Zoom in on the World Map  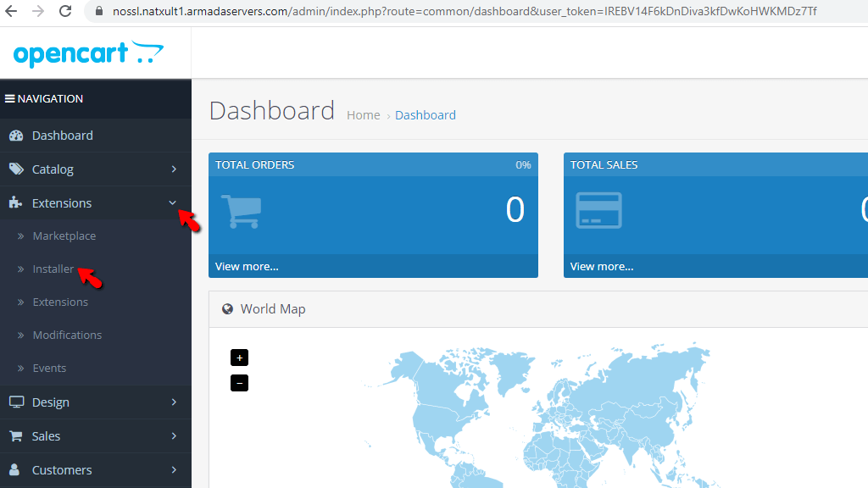(x=239, y=358)
